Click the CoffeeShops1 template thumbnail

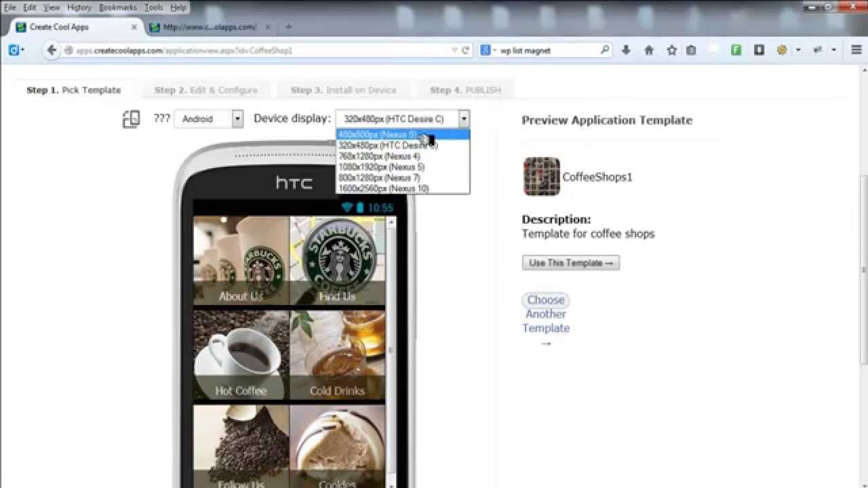pos(542,177)
